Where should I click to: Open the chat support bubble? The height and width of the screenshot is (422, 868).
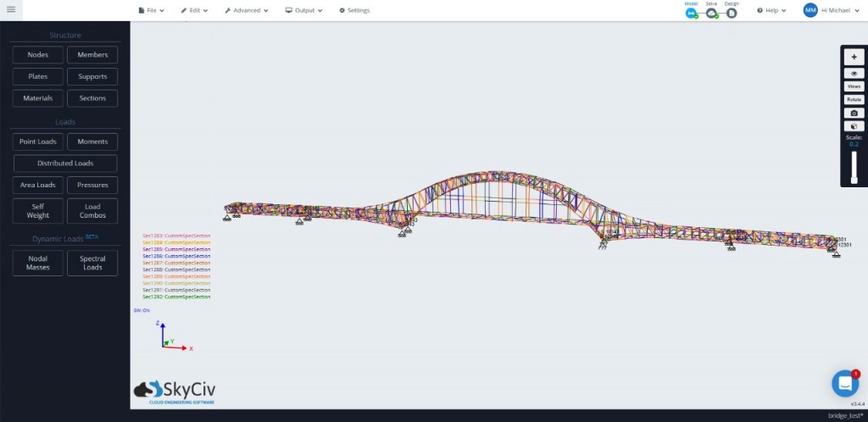844,383
